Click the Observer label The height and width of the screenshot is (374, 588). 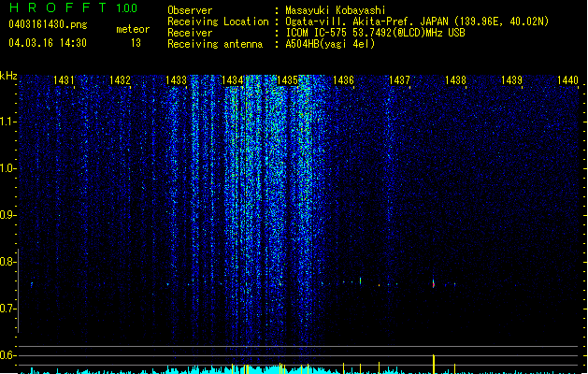[x=190, y=10]
